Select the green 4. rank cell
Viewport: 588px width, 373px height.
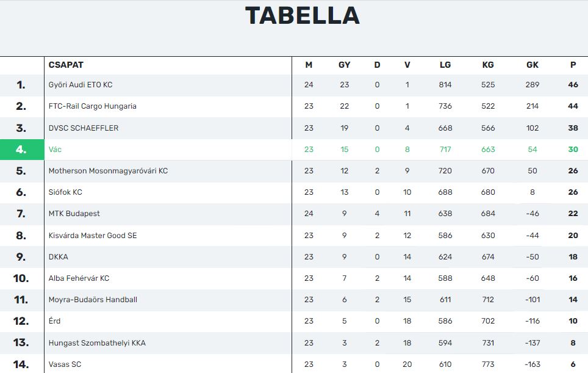(x=22, y=150)
